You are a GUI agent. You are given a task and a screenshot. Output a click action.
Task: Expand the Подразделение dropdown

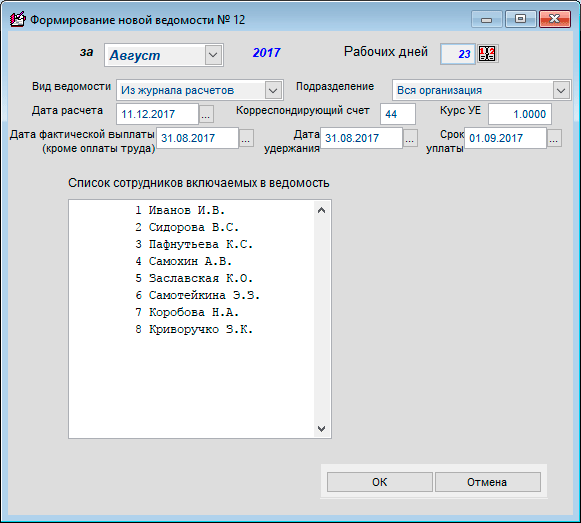click(x=561, y=90)
